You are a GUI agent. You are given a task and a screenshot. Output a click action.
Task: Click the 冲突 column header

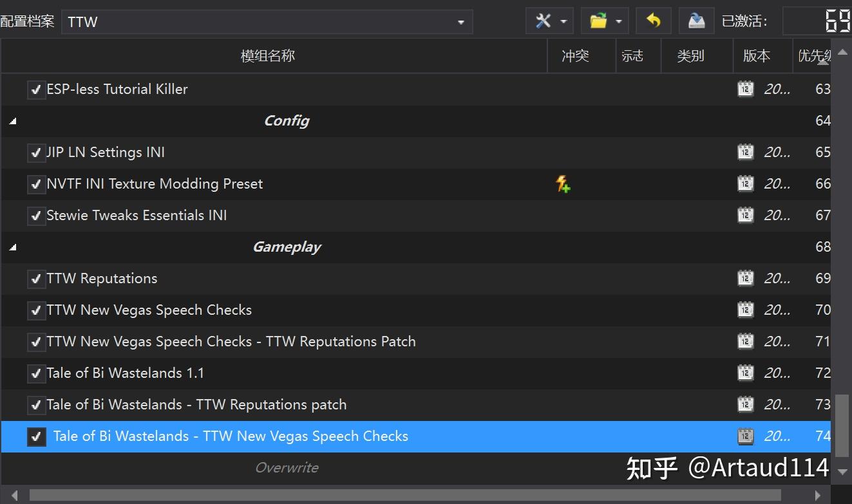[575, 55]
